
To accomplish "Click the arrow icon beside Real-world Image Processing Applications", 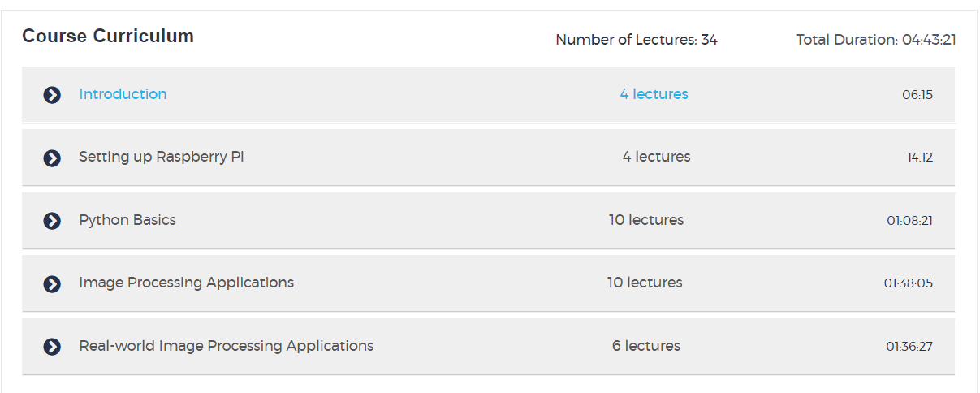I will click(x=52, y=347).
